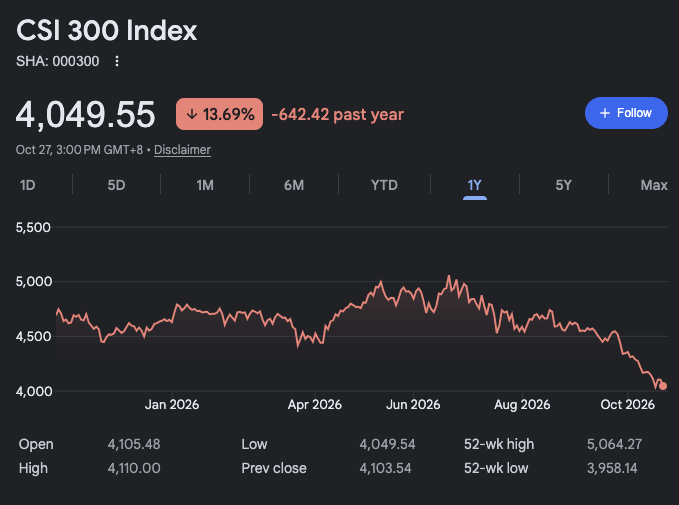Click the down 13.69% change badge
679x505 pixels.
pos(220,114)
